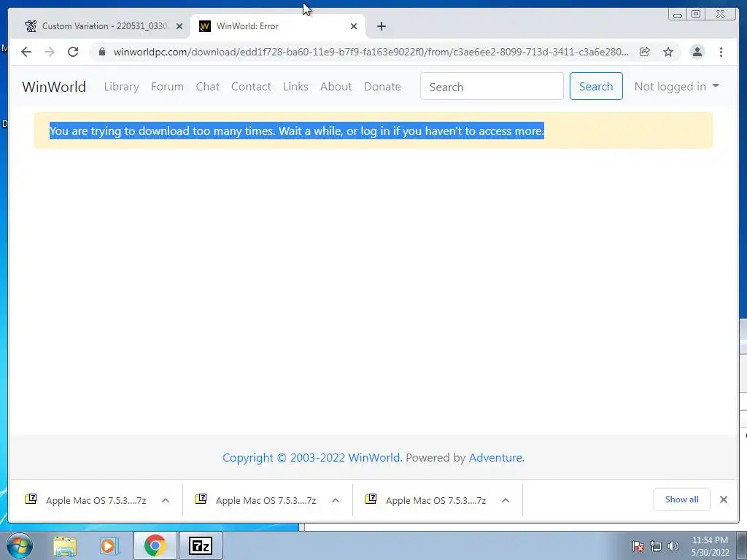The image size is (747, 560).
Task: Click the address bar URL
Action: click(x=371, y=52)
